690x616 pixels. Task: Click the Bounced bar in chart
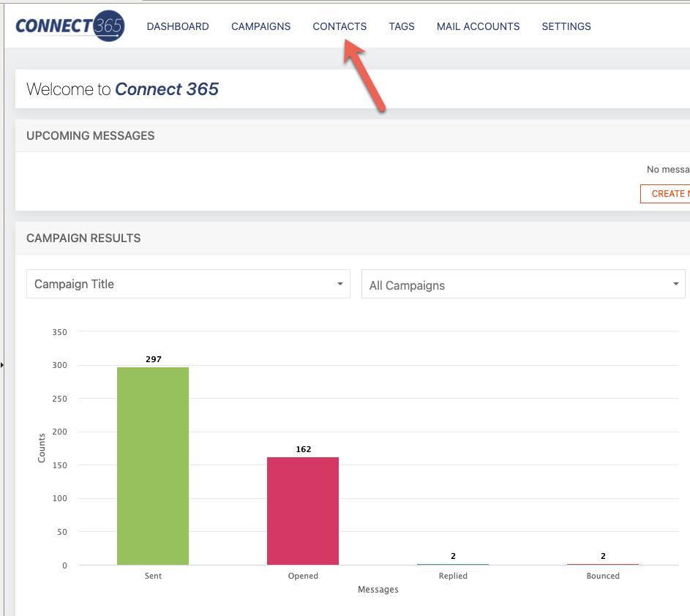coord(603,564)
